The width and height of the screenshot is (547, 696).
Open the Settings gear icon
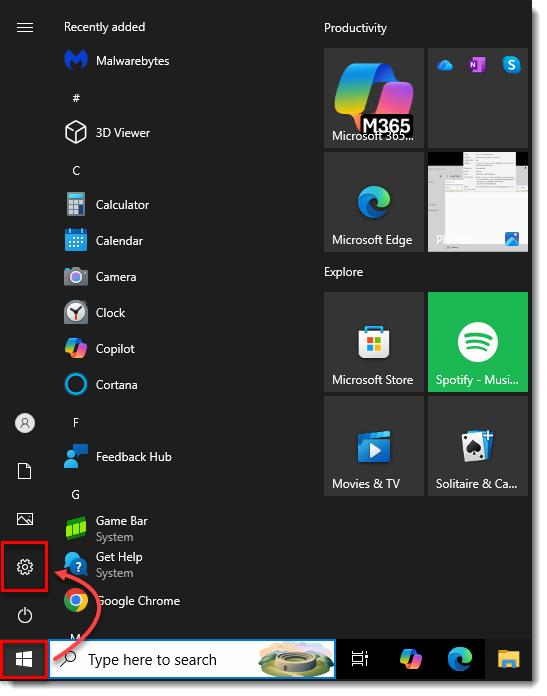[25, 567]
